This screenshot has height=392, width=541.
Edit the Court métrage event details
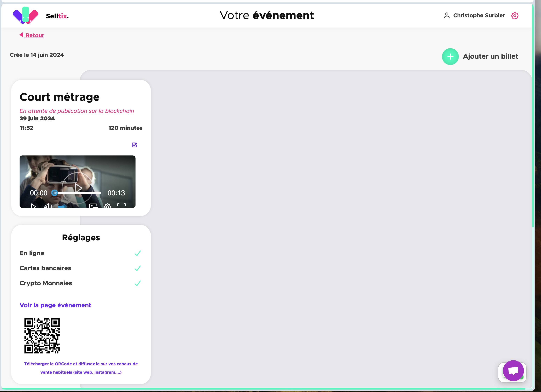click(134, 145)
